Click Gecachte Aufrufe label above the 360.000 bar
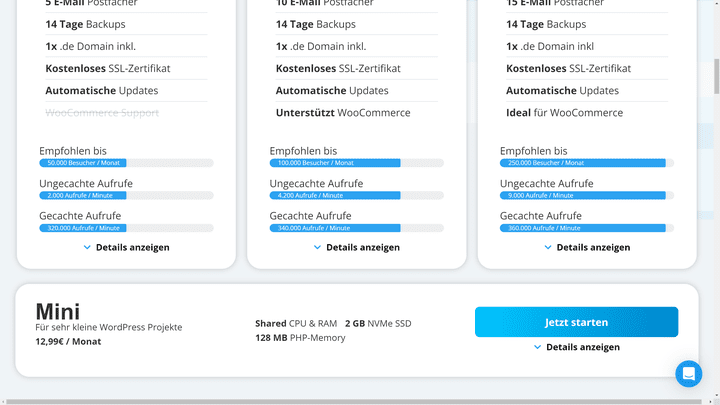This screenshot has height=405, width=720. coord(540,216)
